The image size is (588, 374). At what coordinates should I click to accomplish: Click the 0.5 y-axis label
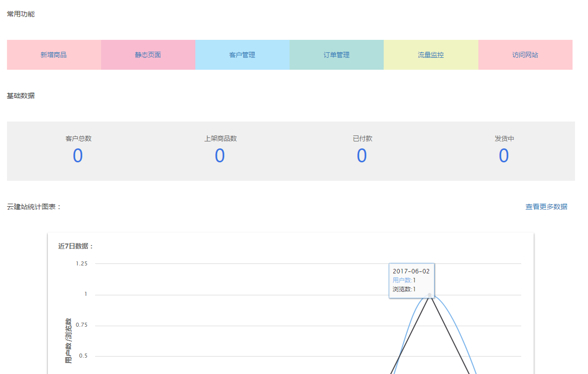[83, 356]
